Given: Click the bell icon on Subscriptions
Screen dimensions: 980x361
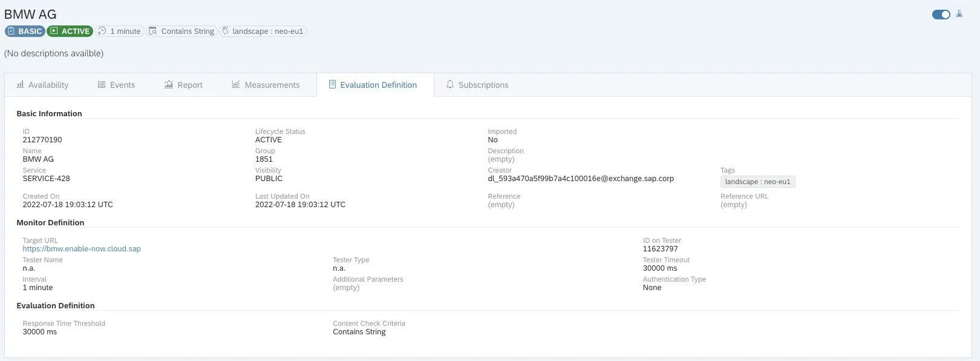Looking at the screenshot, I should coord(450,85).
